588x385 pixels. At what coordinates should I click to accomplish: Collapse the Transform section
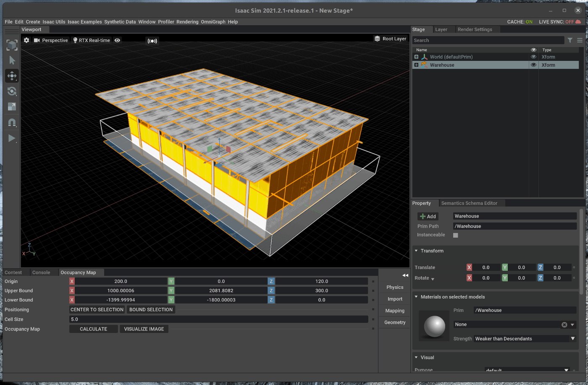[x=416, y=251]
